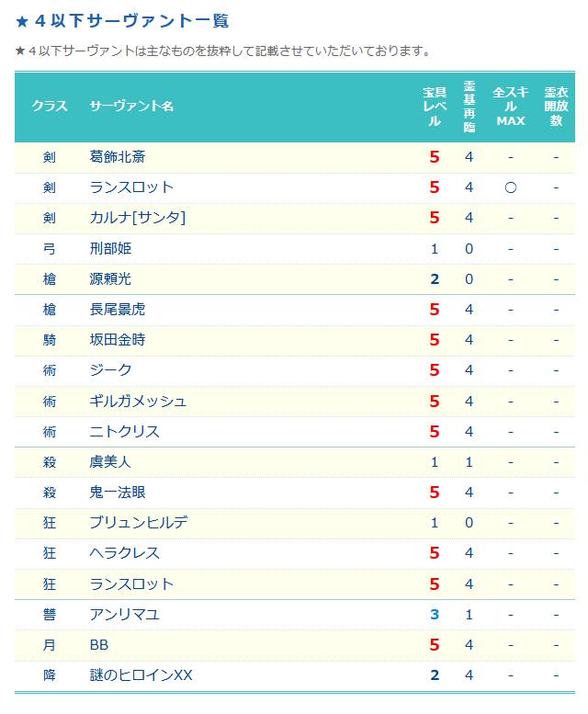Select the 長尾景虎 servant name
The image size is (588, 714).
coord(118,310)
